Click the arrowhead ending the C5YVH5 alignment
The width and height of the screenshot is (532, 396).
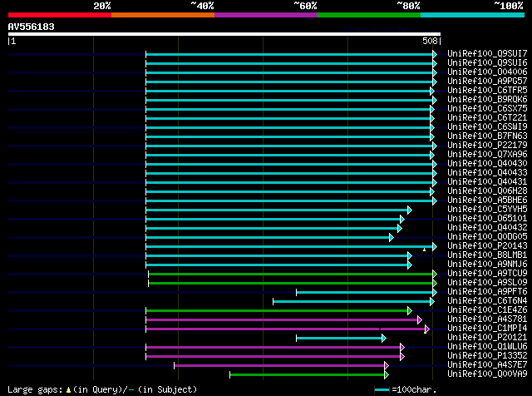point(410,210)
